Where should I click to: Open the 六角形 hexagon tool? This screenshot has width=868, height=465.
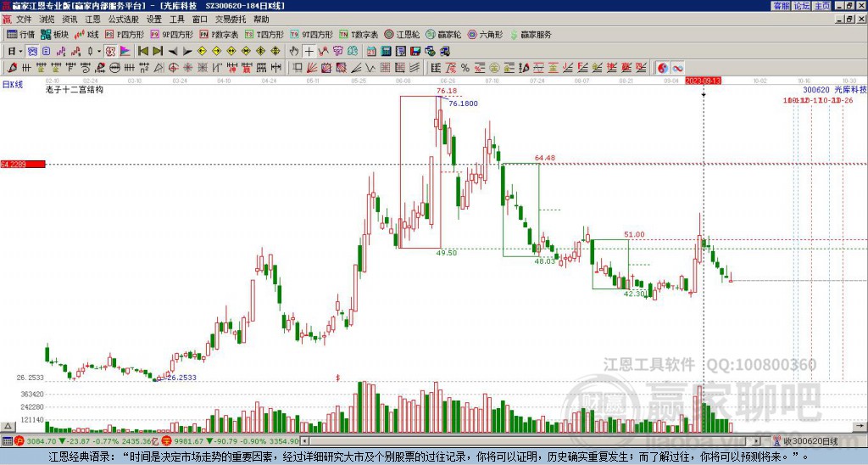click(x=485, y=34)
